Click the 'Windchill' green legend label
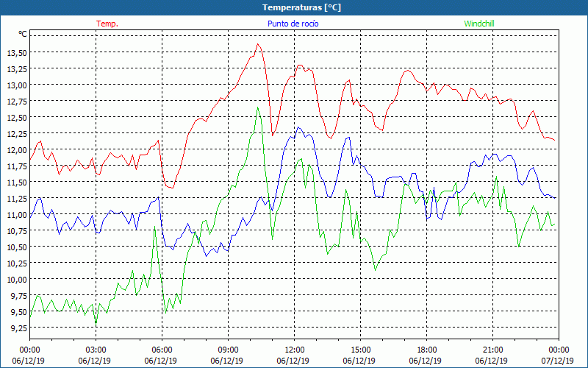 pyautogui.click(x=479, y=24)
